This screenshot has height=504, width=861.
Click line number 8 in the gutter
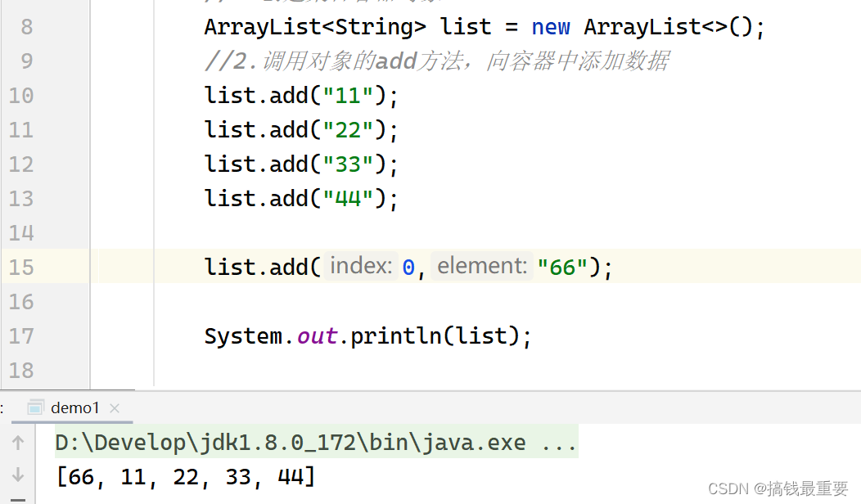(x=25, y=26)
